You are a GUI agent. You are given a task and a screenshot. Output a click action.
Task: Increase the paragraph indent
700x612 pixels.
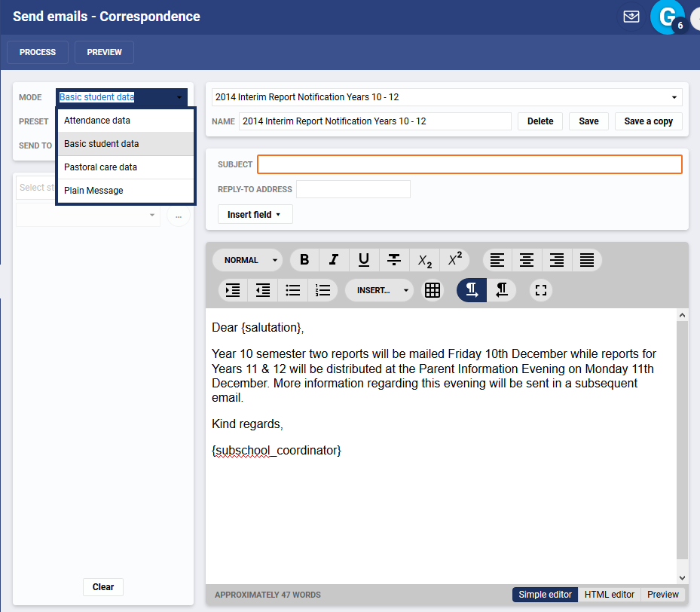[x=232, y=290]
